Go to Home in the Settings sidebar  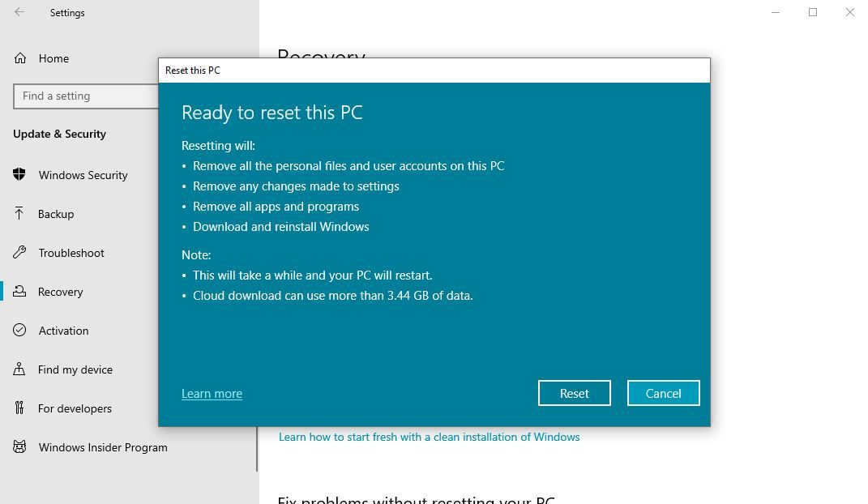(53, 58)
